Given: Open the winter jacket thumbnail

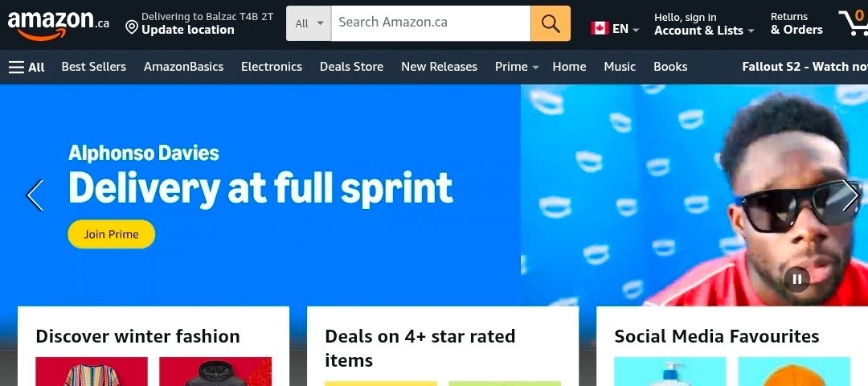Looking at the screenshot, I should click(215, 372).
